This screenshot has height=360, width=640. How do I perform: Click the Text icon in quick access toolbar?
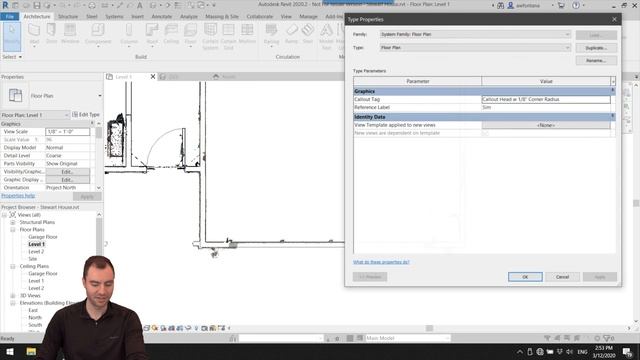pos(140,5)
